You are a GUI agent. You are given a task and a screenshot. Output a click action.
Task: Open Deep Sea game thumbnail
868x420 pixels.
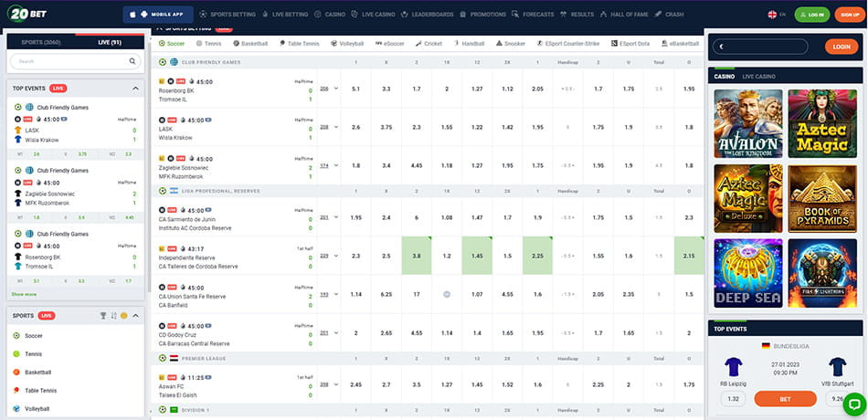pos(748,273)
